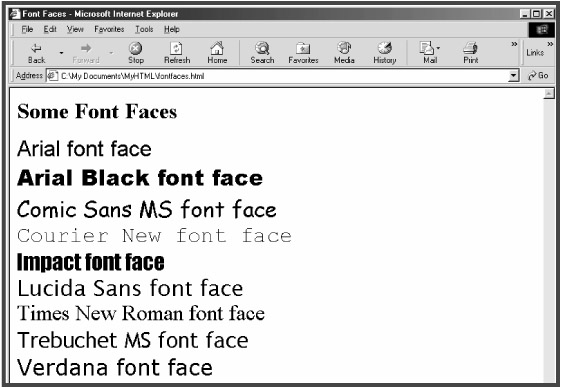
Task: Stop the page from loading
Action: tap(136, 53)
